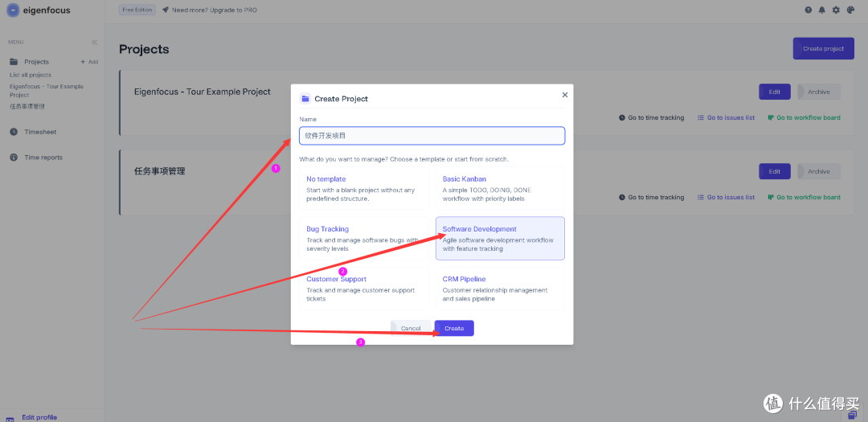Go to time tracking for 任务事项管理
Screen dimensions: 868x422
coord(652,197)
